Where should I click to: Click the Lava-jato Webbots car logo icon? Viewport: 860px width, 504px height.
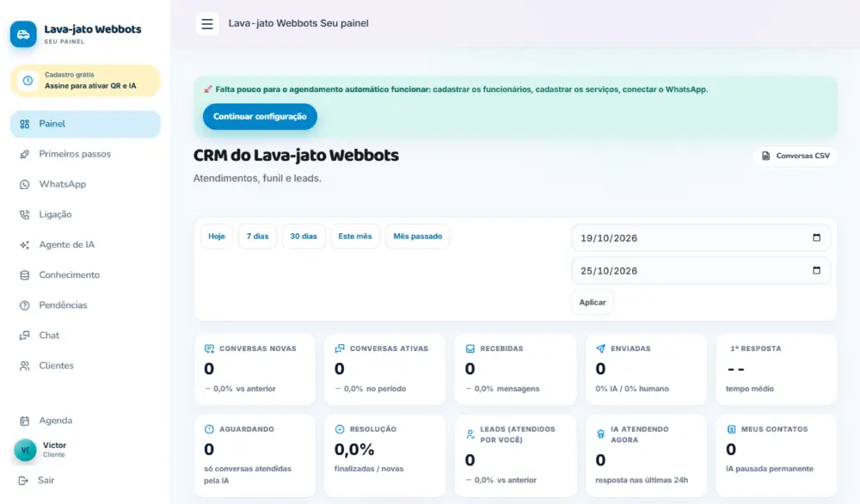click(23, 34)
